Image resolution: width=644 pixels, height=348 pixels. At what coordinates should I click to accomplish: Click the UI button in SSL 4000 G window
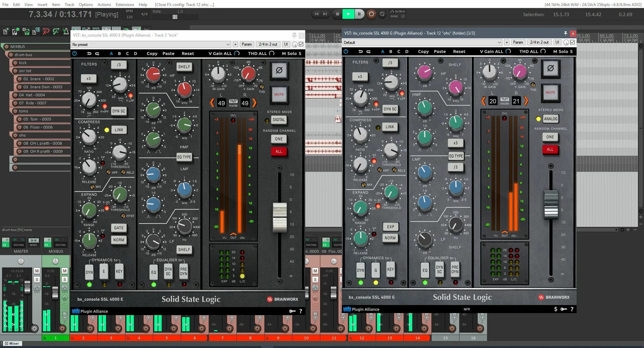(557, 42)
